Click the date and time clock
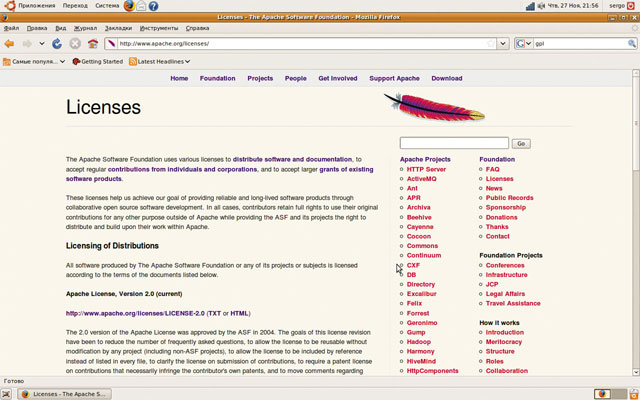The width and height of the screenshot is (640, 400). (x=573, y=6)
